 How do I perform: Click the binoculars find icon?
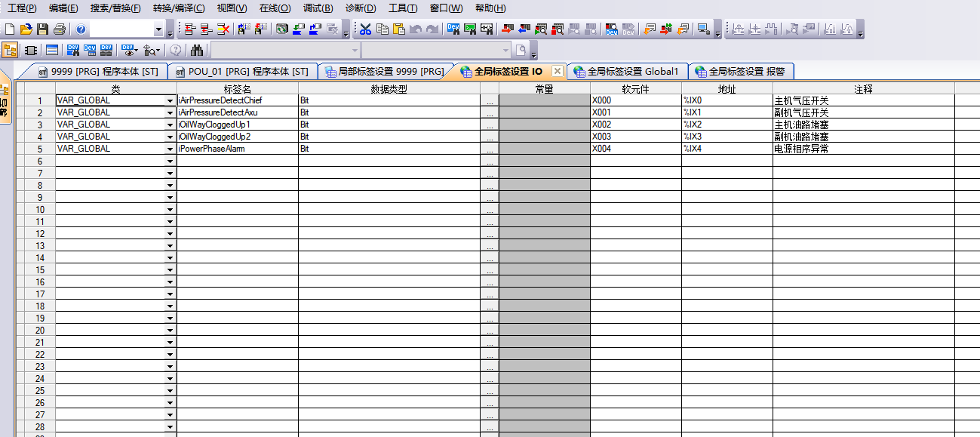pos(197,51)
